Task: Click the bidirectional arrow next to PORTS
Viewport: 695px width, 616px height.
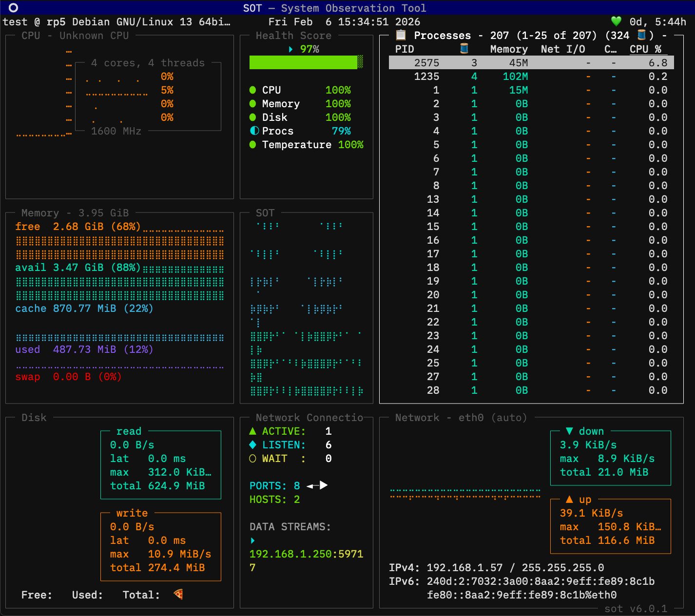Action: [x=317, y=485]
